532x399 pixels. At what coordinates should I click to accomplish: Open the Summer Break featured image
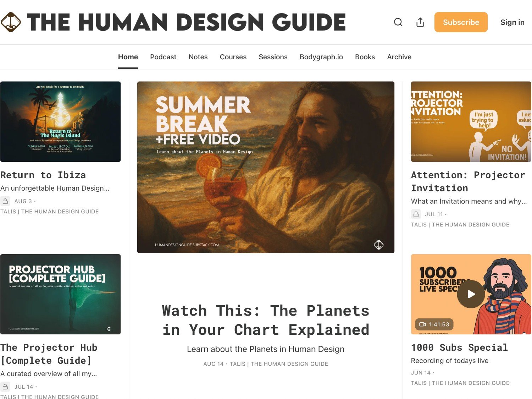click(x=266, y=167)
